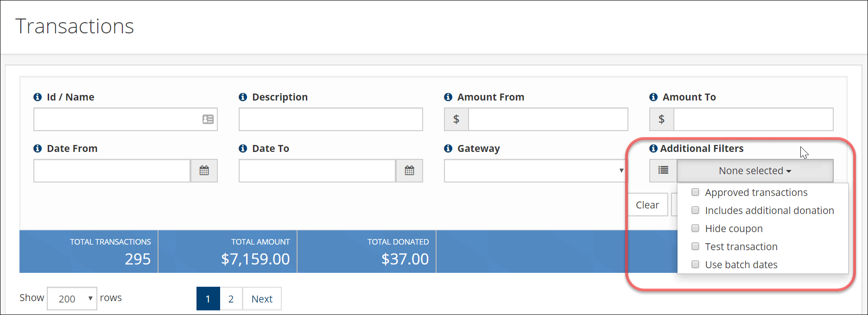The height and width of the screenshot is (315, 868).
Task: Click the info icon next to Gateway
Action: coord(448,148)
